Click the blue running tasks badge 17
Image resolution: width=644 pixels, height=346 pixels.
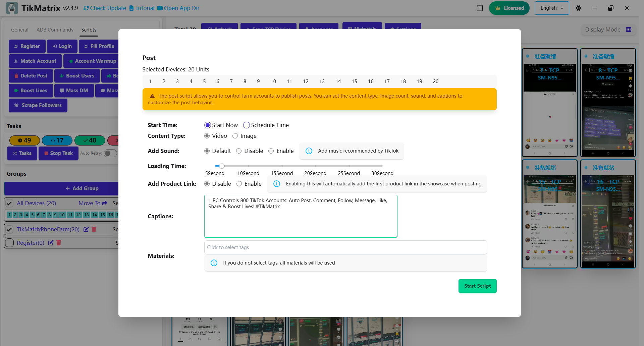(x=57, y=140)
